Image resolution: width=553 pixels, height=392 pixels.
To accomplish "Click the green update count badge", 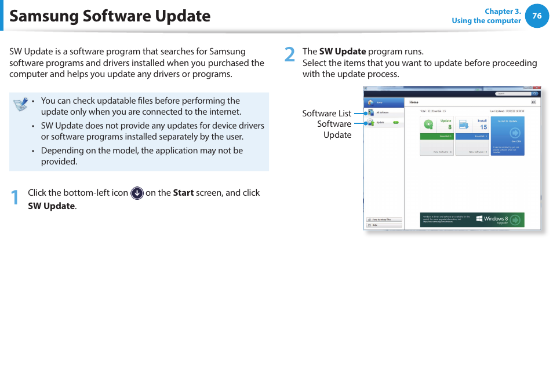I will 396,123.
